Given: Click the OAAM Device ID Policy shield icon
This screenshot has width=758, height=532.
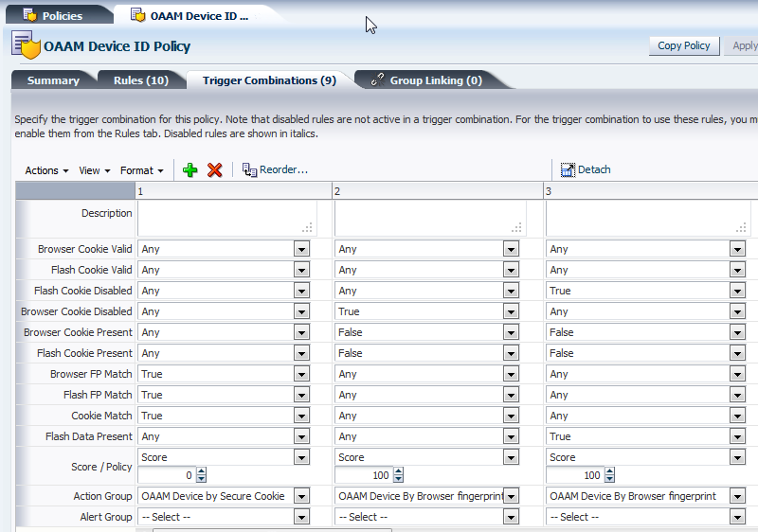Looking at the screenshot, I should [27, 44].
